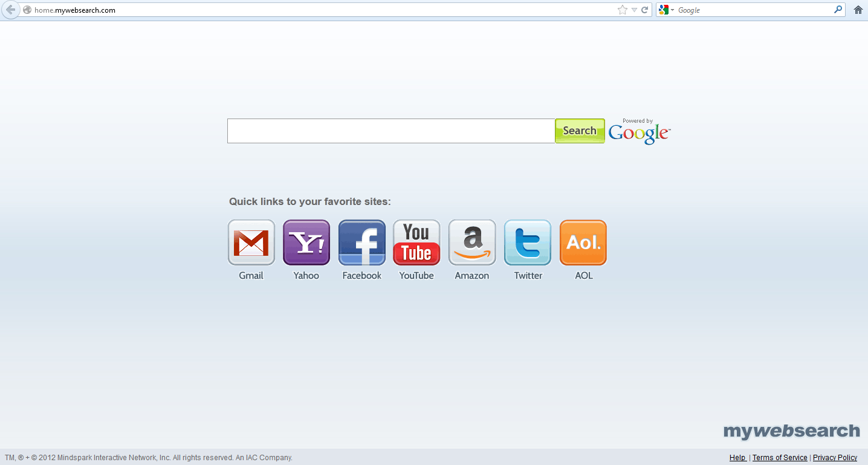Open the Privacy Policy link
Screen dimensions: 868x465
(835, 458)
